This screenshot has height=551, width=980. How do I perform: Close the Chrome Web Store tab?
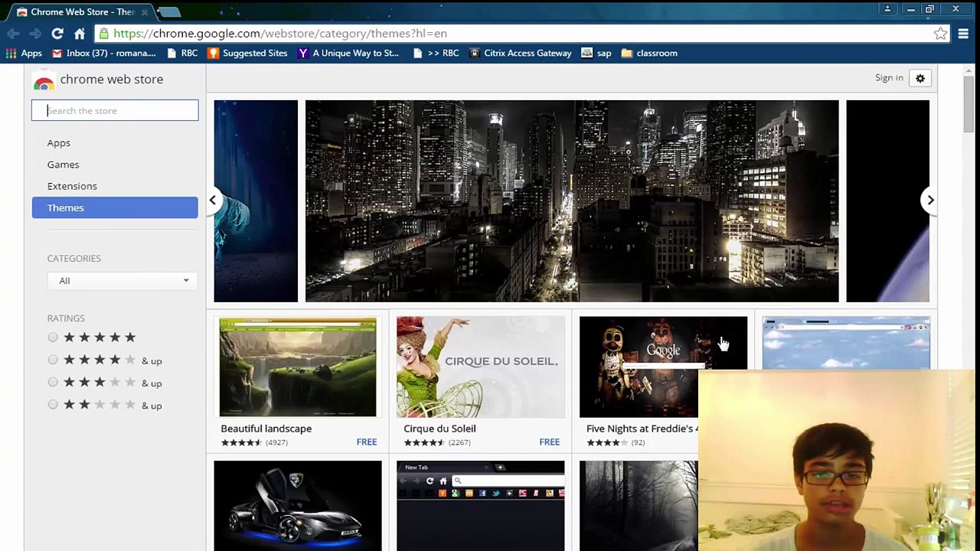coord(144,12)
